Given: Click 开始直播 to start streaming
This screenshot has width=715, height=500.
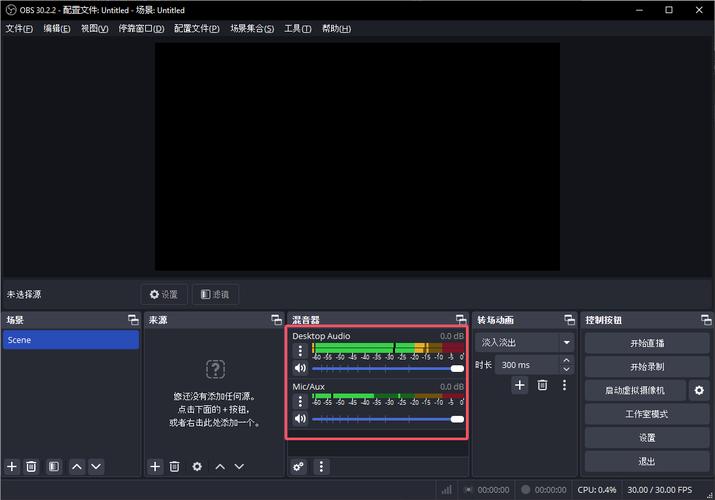Looking at the screenshot, I should 647,342.
